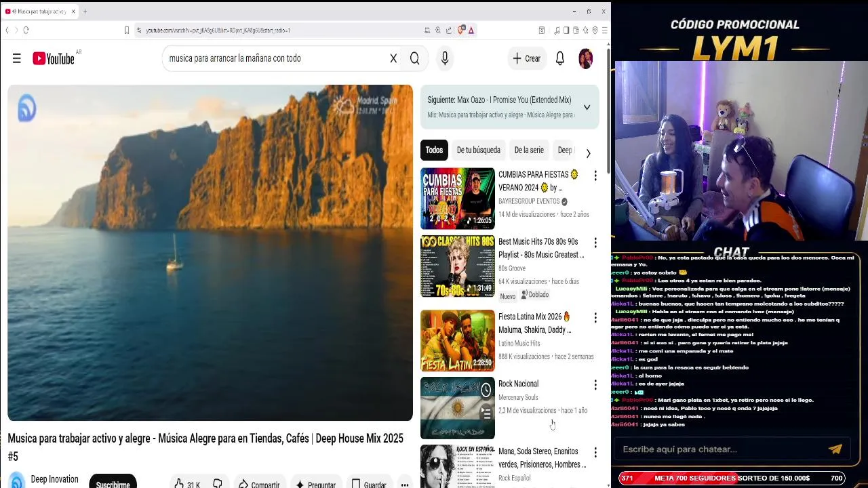Viewport: 868px width, 488px height.
Task: Click 'Rock Nacional' title text
Action: pos(518,384)
